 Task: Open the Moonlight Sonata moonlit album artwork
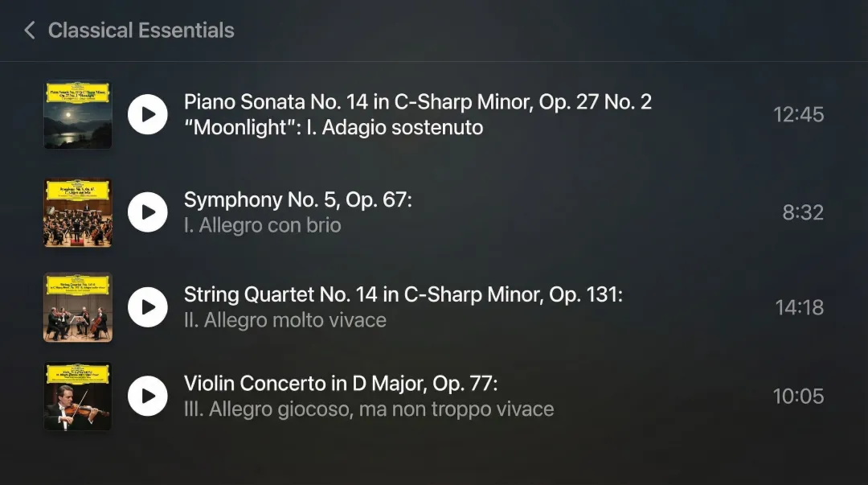pyautogui.click(x=77, y=114)
